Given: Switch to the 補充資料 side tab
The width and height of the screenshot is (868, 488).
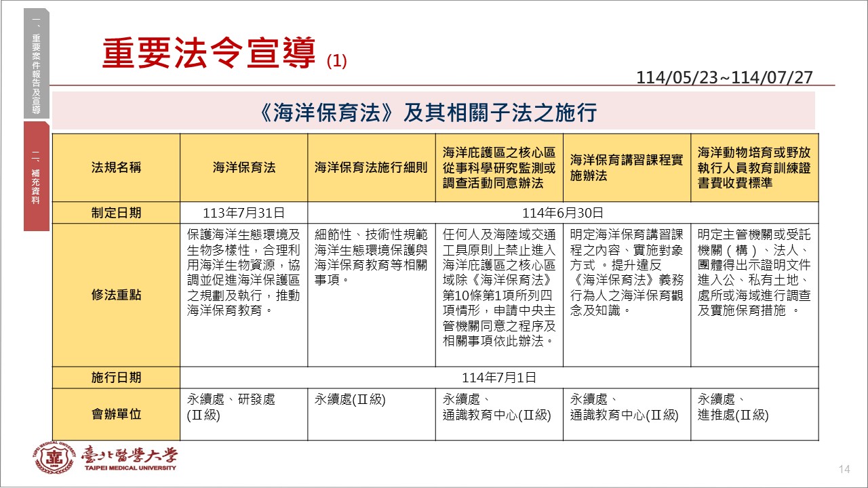Looking at the screenshot, I should point(37,176).
